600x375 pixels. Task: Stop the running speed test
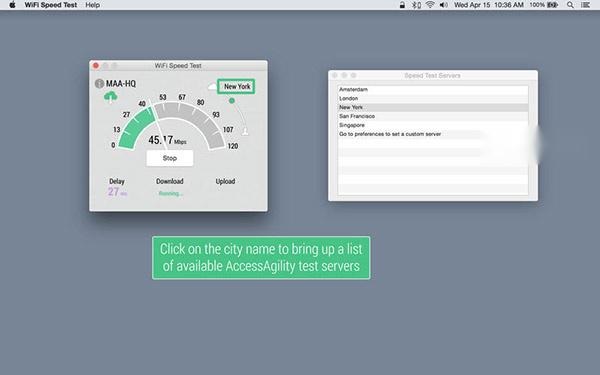[x=170, y=158]
